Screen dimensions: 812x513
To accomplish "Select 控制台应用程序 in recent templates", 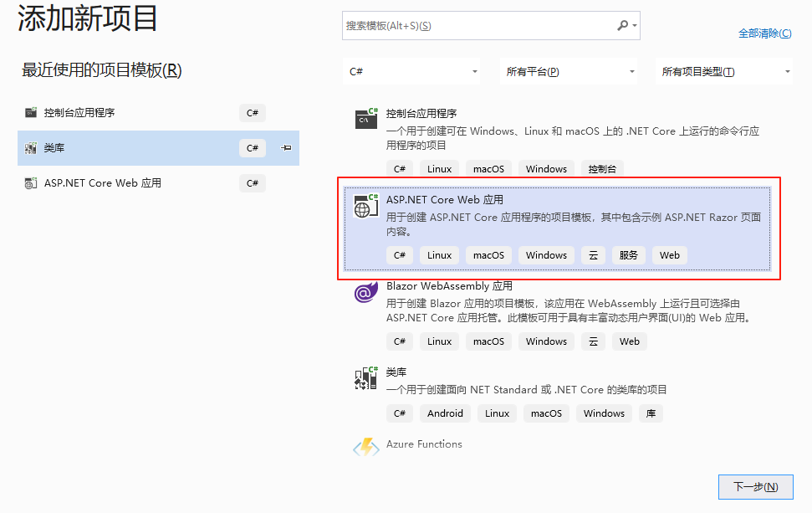I will coord(158,112).
